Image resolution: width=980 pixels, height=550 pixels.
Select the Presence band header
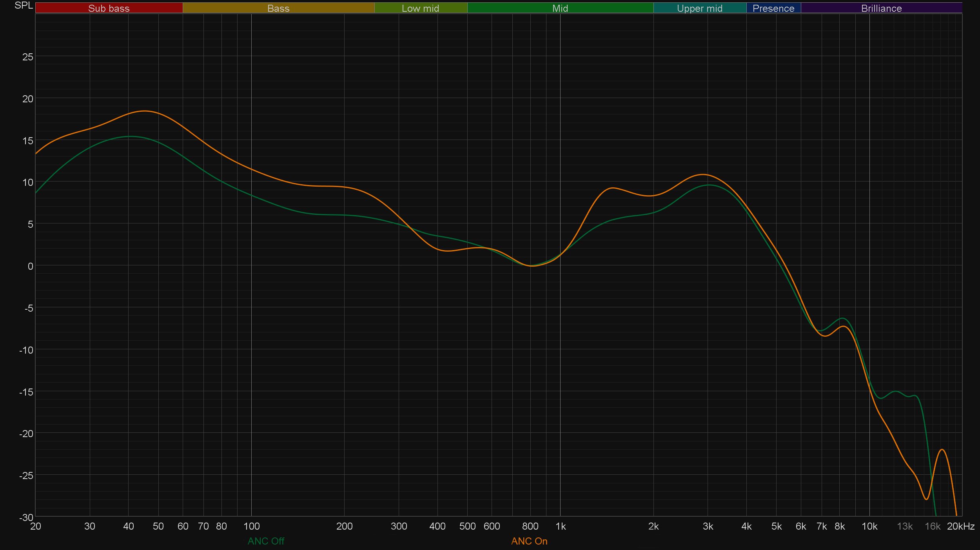point(773,8)
